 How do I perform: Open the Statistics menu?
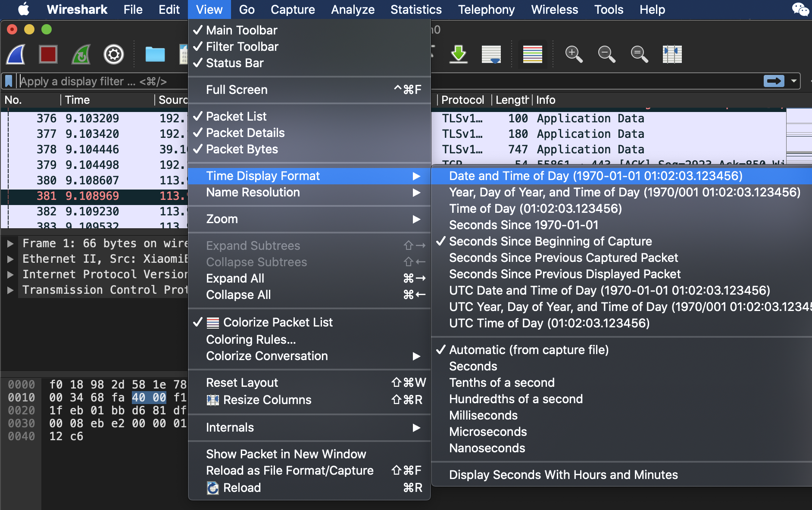416,9
